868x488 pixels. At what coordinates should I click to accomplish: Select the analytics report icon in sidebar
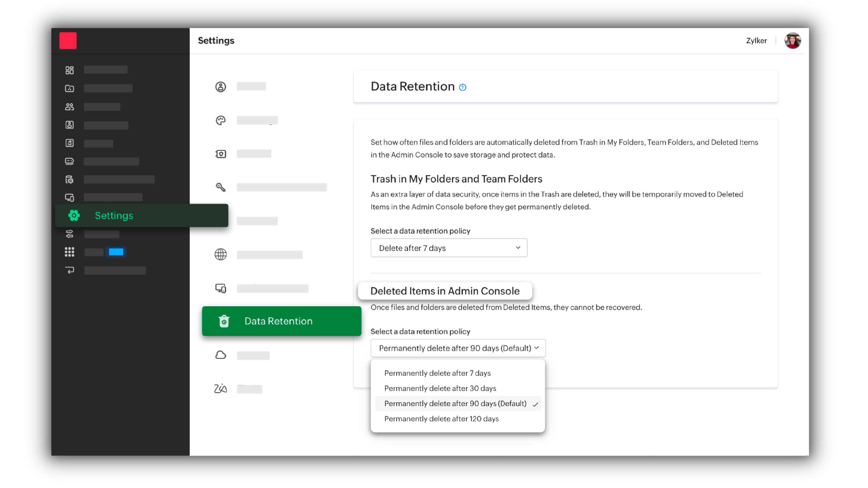click(69, 143)
